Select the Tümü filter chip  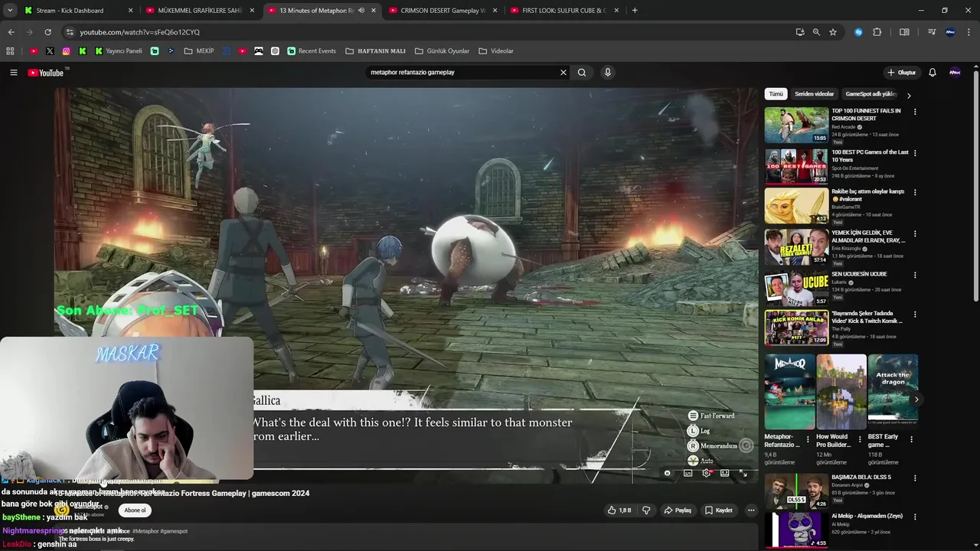[x=776, y=94]
